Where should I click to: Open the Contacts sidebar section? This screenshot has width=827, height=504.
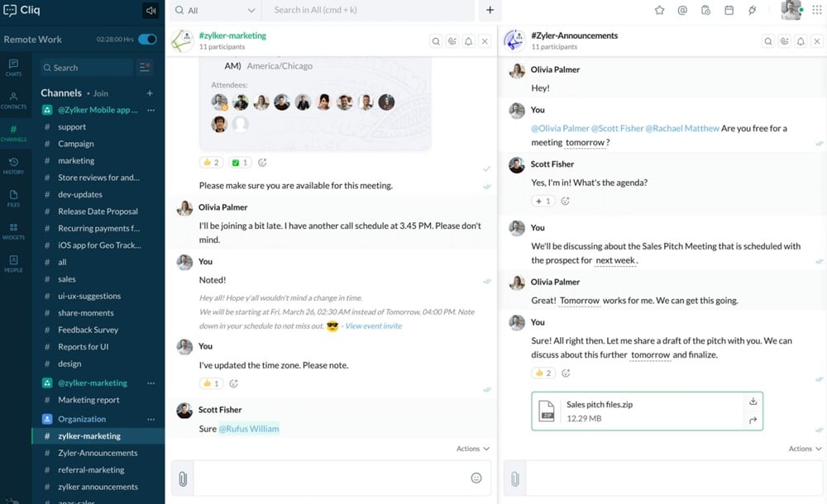pyautogui.click(x=14, y=100)
